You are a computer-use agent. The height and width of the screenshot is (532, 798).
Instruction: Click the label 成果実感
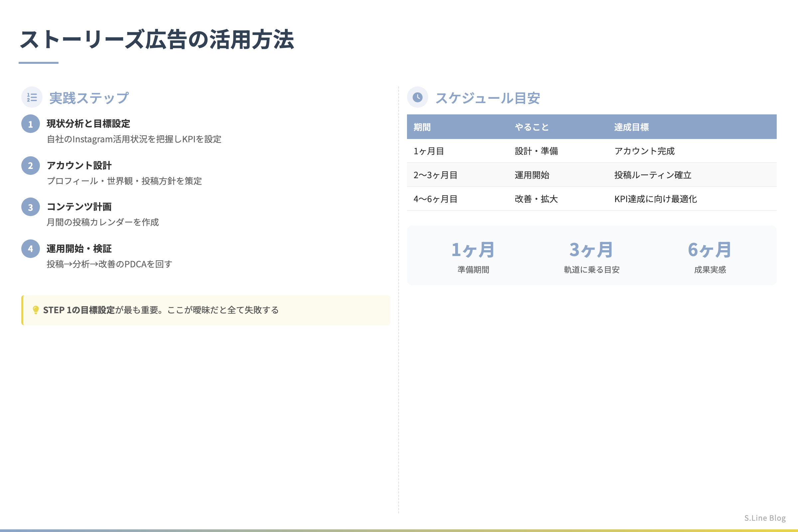pos(710,270)
